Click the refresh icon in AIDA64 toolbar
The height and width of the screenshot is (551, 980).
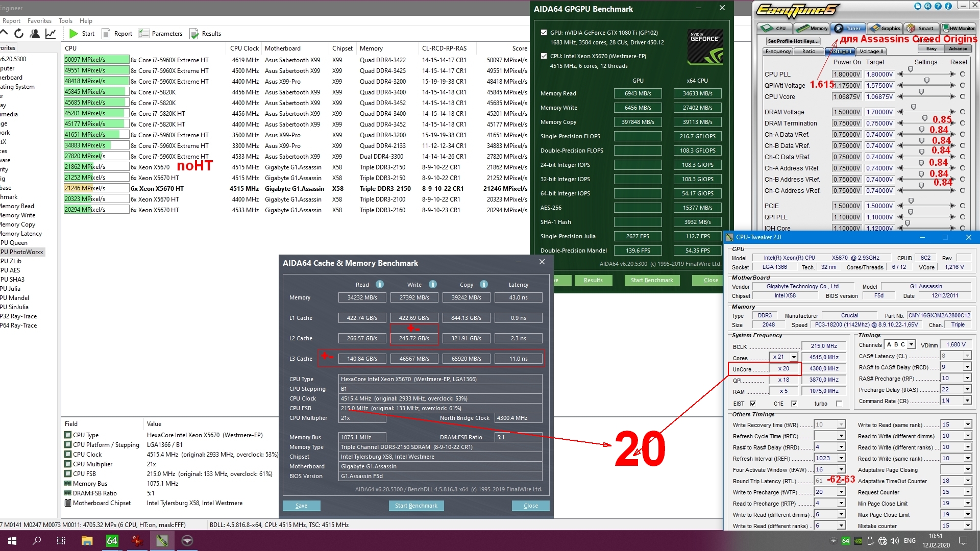click(19, 34)
